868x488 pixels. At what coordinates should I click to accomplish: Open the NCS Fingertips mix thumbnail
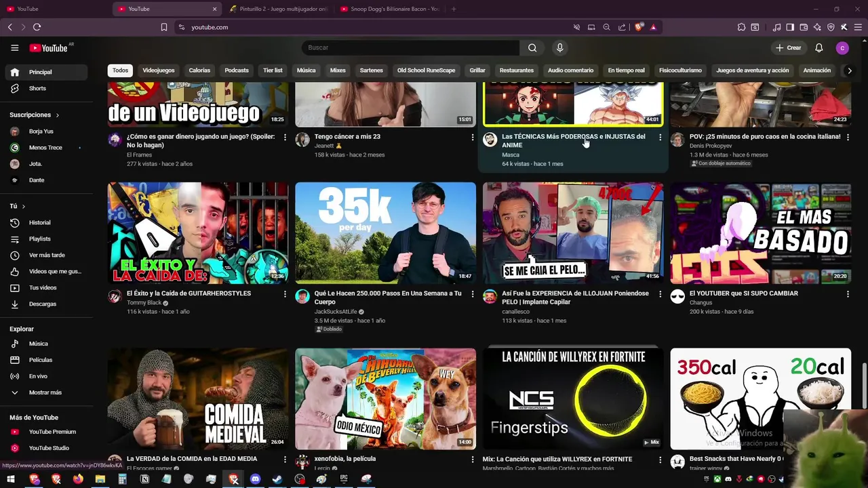click(x=573, y=399)
